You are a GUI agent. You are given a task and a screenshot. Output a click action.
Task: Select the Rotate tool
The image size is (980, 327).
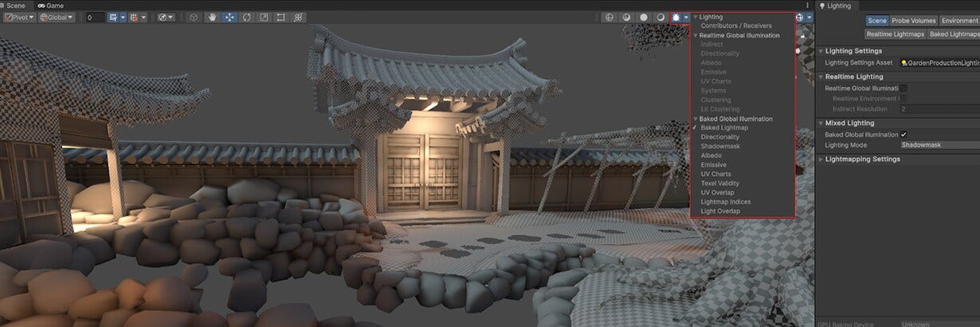(x=247, y=17)
